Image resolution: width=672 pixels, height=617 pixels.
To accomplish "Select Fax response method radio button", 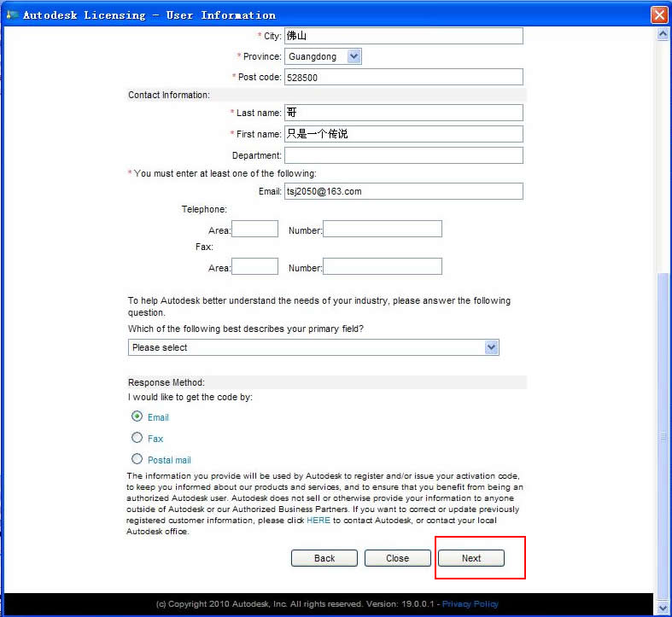I will [137, 438].
